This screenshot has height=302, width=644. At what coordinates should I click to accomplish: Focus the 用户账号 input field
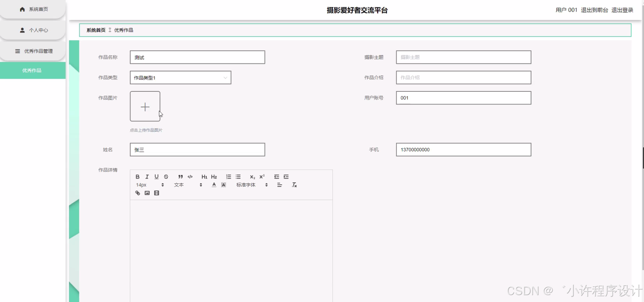[x=463, y=98]
